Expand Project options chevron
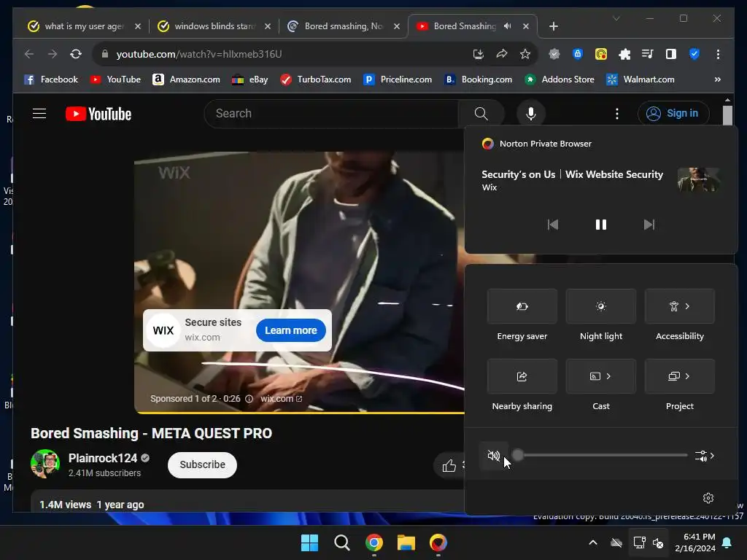 [687, 376]
